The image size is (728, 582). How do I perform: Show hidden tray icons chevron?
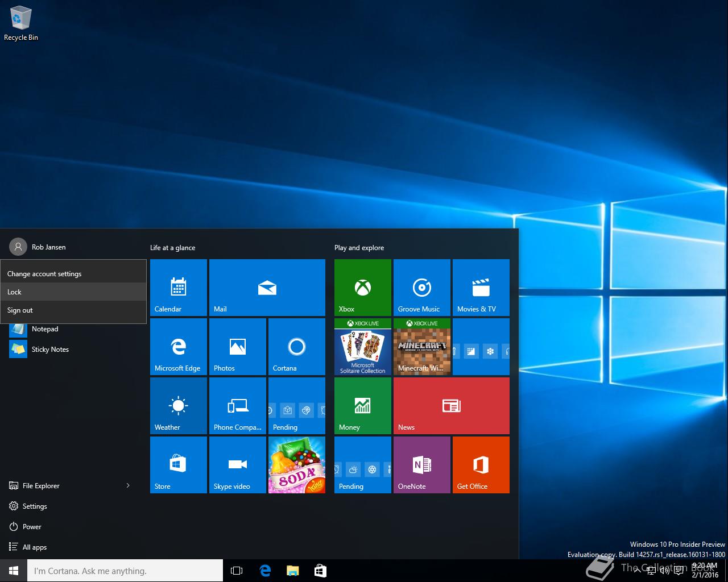pos(638,571)
